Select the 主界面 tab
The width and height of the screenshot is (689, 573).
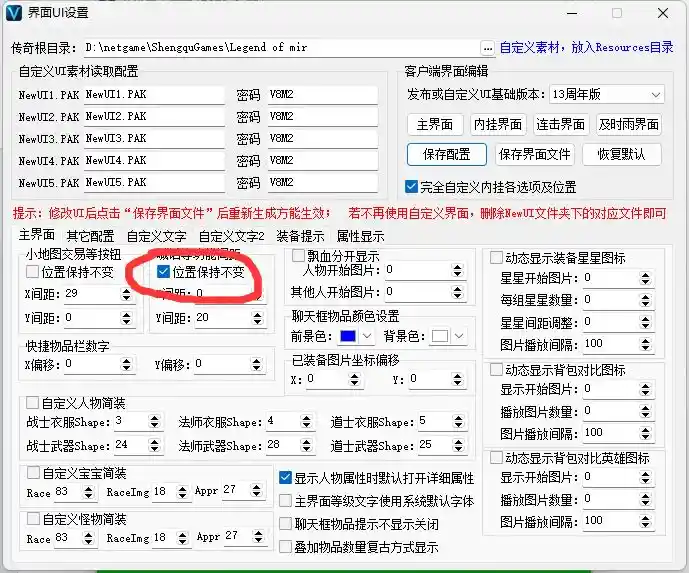37,235
